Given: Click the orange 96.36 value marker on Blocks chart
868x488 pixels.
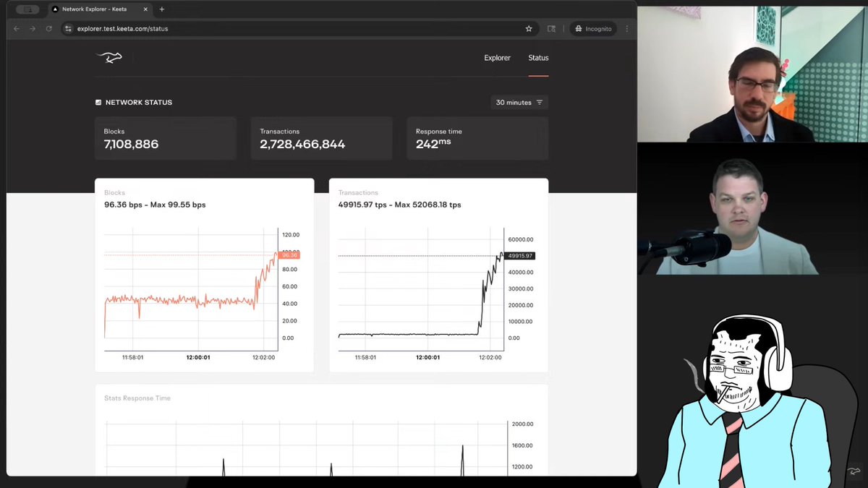Looking at the screenshot, I should (290, 255).
